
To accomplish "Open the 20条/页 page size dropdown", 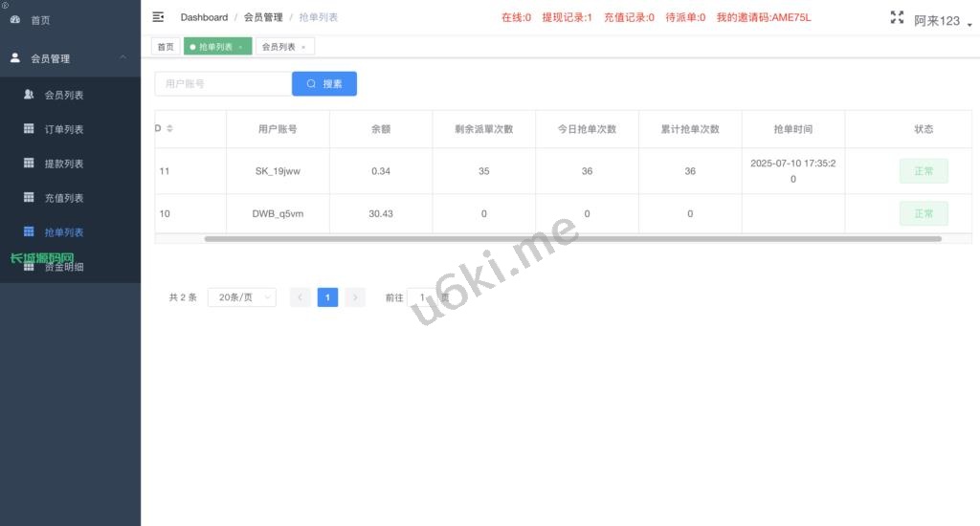I will (241, 297).
